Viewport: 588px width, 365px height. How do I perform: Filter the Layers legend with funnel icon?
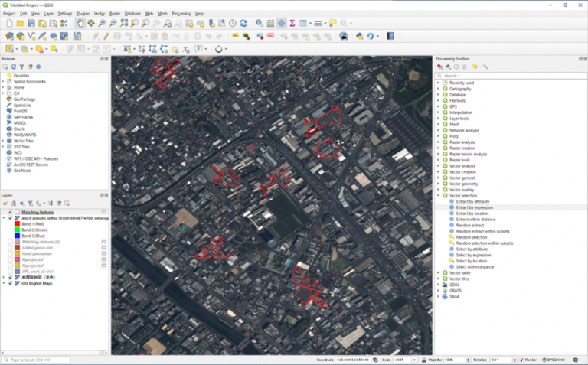tap(30, 204)
